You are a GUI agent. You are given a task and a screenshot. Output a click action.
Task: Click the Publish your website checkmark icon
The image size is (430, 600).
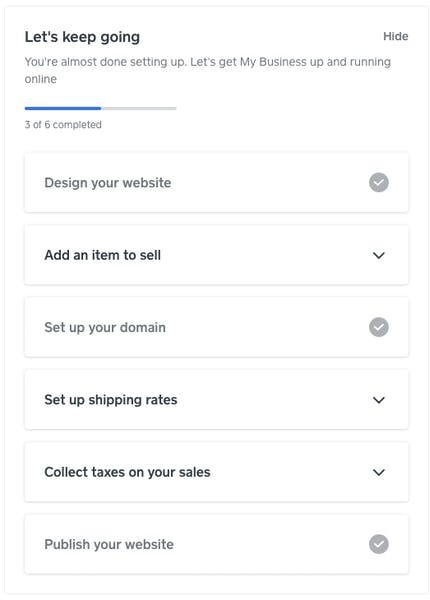(x=378, y=544)
